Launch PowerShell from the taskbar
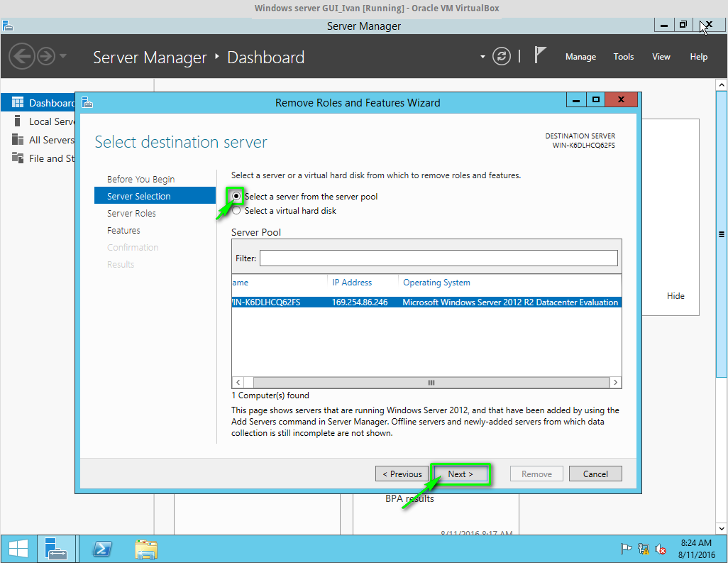728x563 pixels. (x=101, y=549)
